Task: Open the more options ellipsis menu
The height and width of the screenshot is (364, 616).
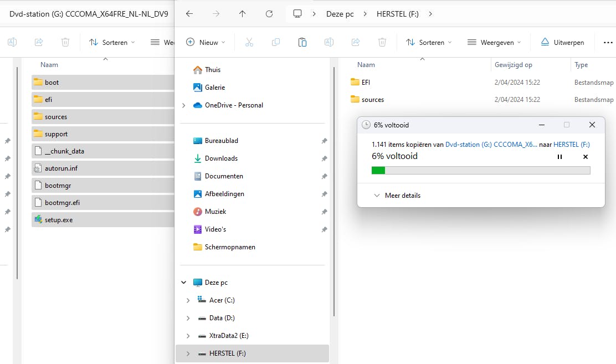Action: click(x=608, y=43)
